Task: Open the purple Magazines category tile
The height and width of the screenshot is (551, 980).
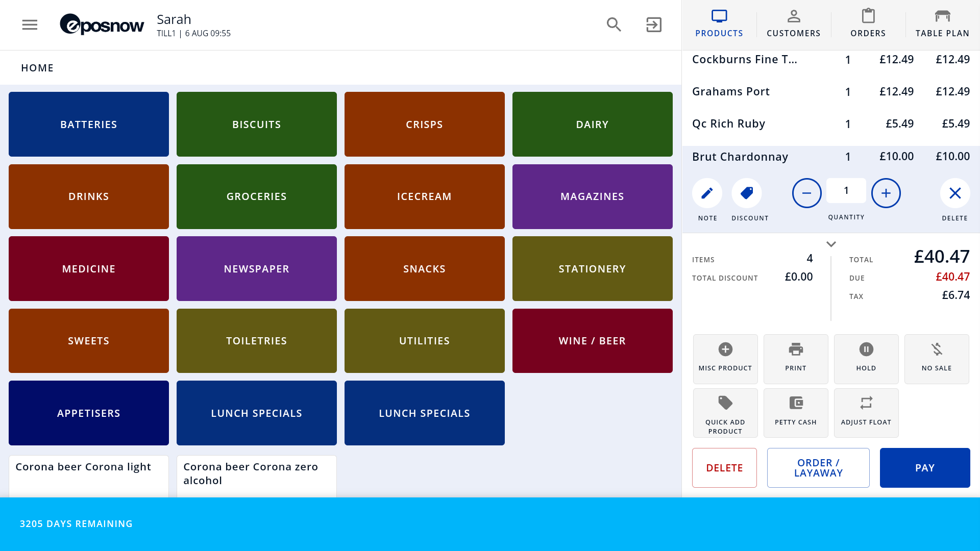Action: (592, 196)
